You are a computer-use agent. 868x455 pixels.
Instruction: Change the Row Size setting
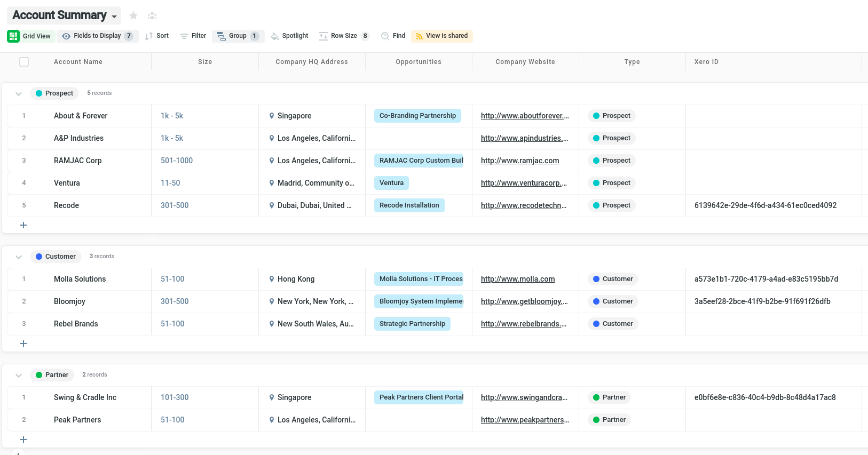point(344,36)
